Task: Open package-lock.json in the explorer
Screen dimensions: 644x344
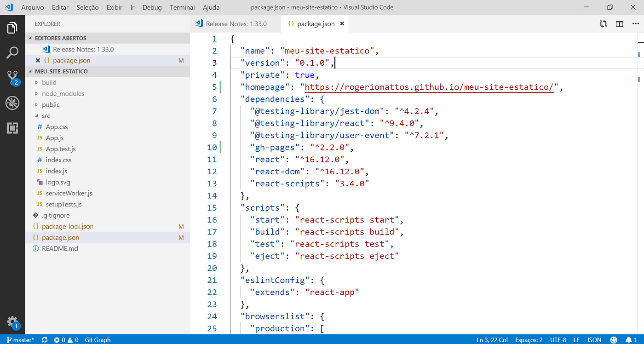Action: click(x=107, y=226)
